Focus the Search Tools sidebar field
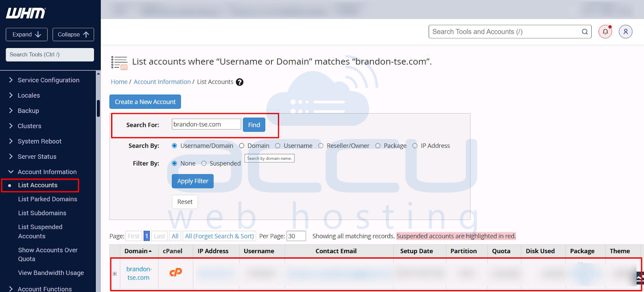The height and width of the screenshot is (292, 644). (50, 55)
